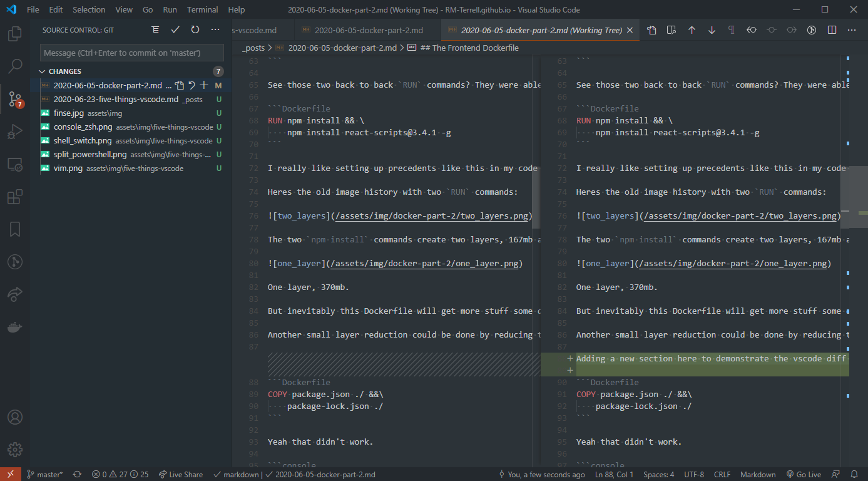Open the Run and Debug view
Viewport: 868px width, 481px height.
(15, 132)
